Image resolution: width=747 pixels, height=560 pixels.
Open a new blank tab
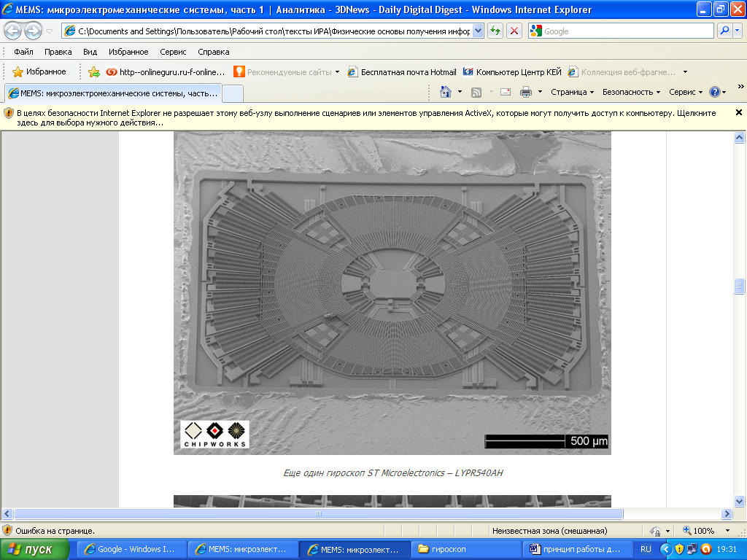[233, 93]
